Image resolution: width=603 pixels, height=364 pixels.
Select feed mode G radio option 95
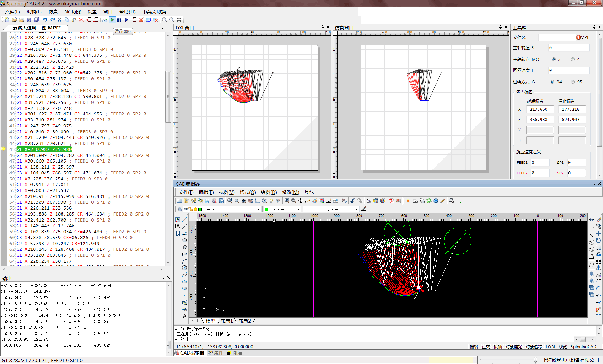pos(573,82)
